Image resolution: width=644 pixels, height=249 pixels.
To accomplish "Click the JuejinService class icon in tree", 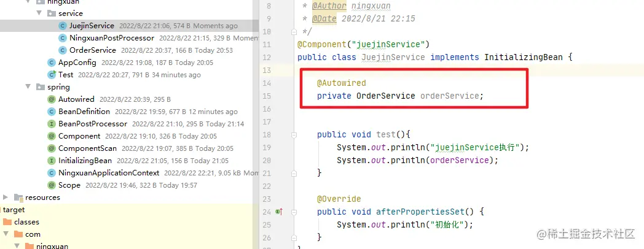I will tap(63, 26).
